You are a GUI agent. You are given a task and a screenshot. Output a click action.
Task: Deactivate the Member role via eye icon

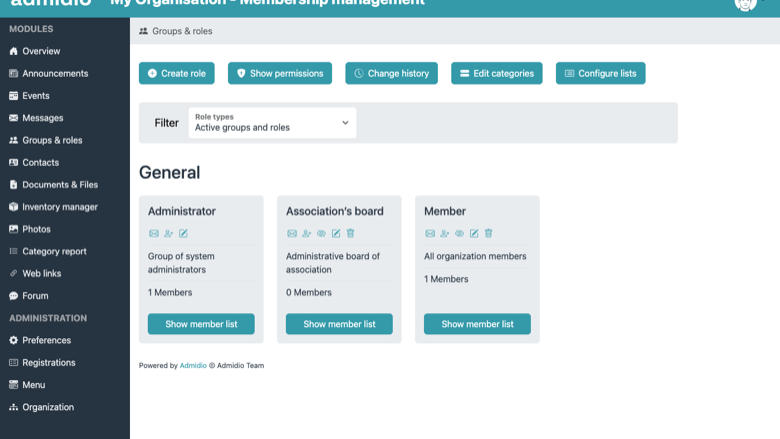[459, 233]
